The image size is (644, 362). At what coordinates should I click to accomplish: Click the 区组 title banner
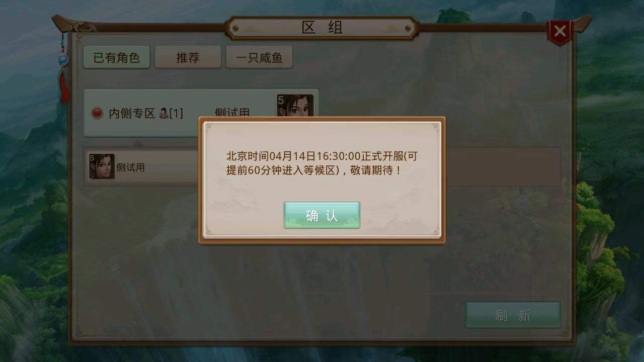(322, 28)
